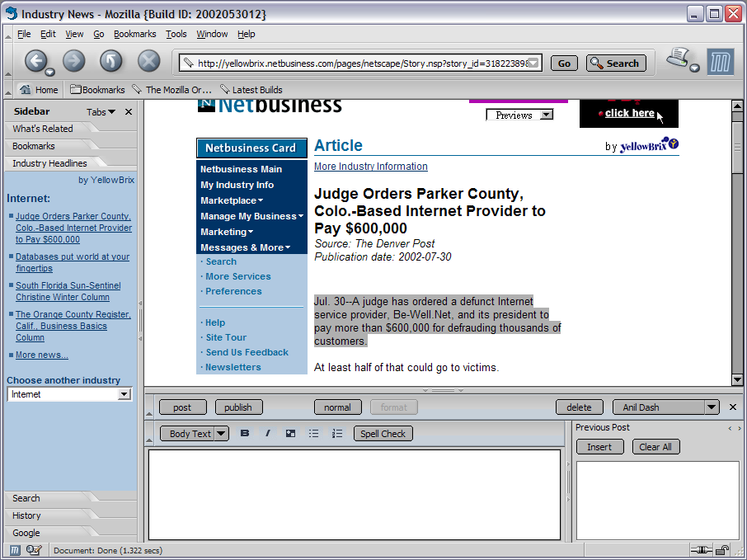Click the click here ad link

click(x=629, y=113)
